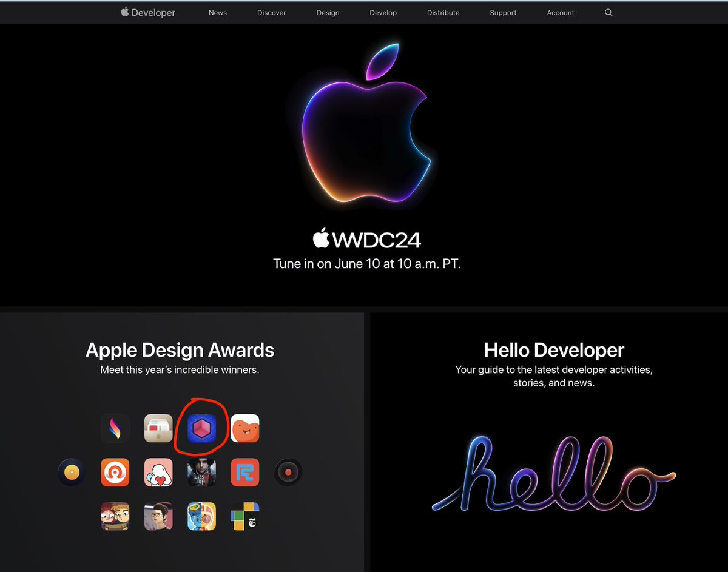728x572 pixels.
Task: Open the woman with glasses app icon
Action: 158,516
